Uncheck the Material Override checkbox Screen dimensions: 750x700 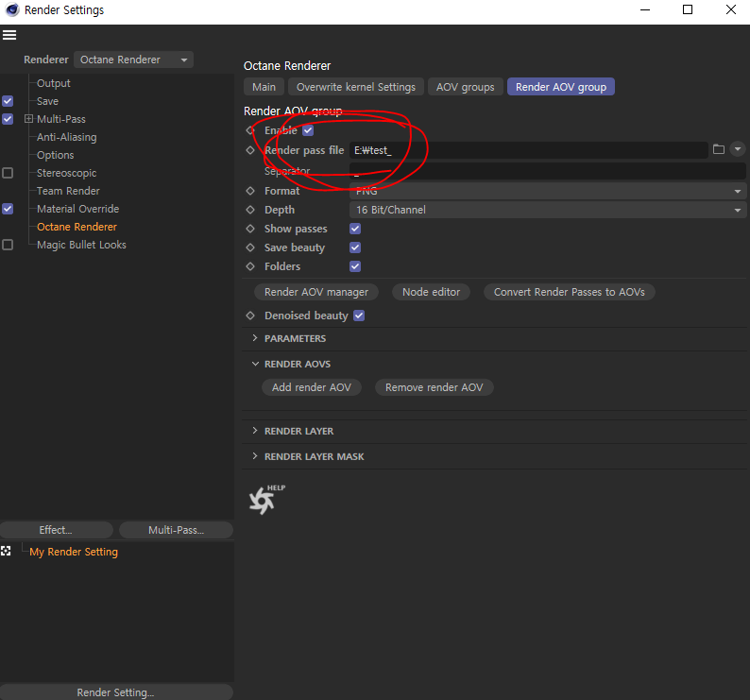pos(8,209)
